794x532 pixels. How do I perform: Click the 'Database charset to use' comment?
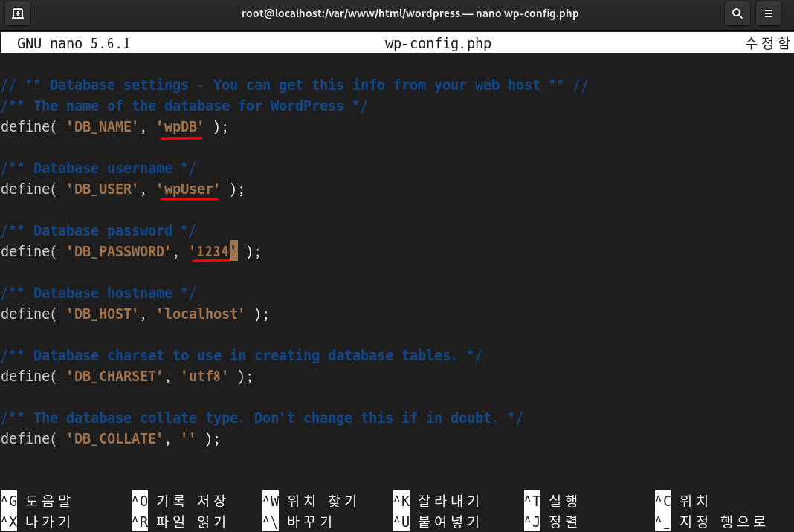[242, 355]
